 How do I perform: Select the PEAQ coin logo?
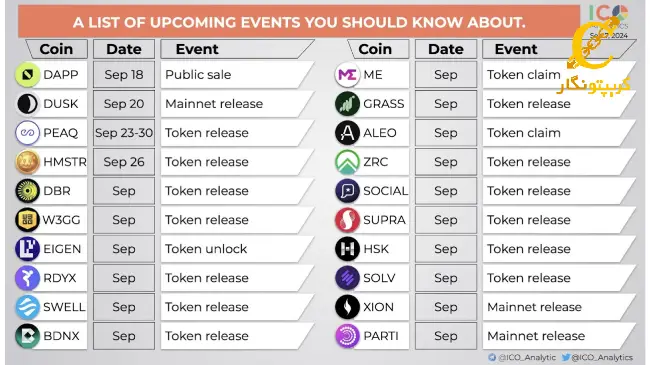(x=27, y=133)
